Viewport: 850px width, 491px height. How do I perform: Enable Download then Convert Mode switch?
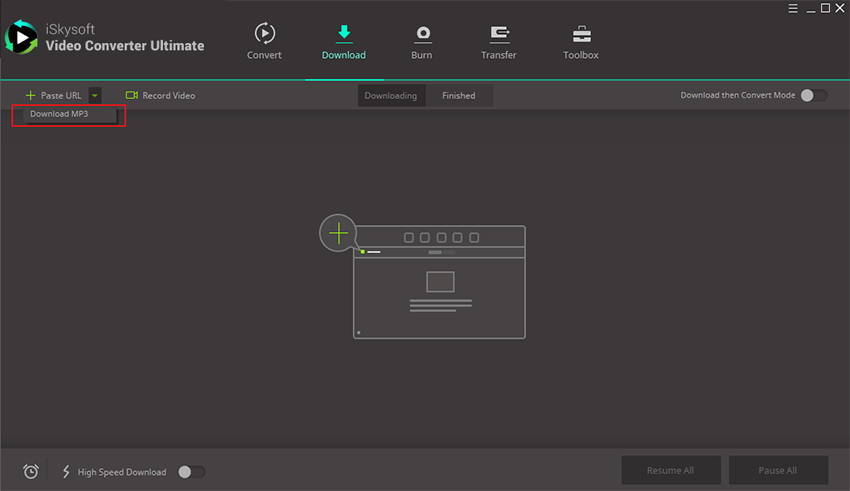tap(814, 96)
